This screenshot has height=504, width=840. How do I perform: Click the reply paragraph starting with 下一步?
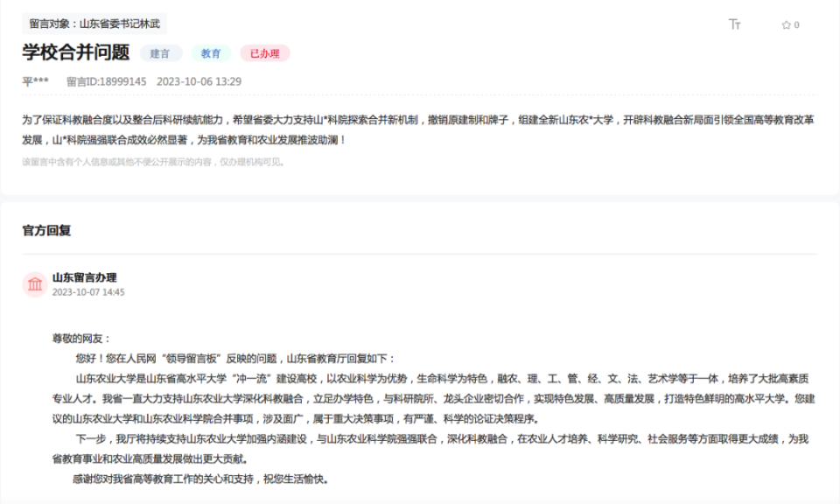click(x=429, y=448)
